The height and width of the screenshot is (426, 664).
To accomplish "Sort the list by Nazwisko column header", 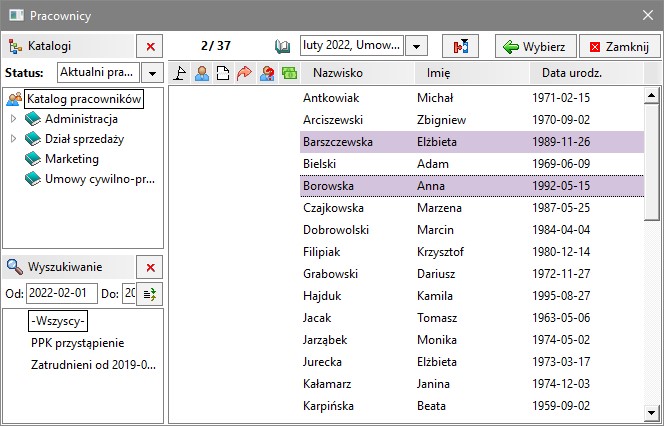I will click(x=355, y=73).
